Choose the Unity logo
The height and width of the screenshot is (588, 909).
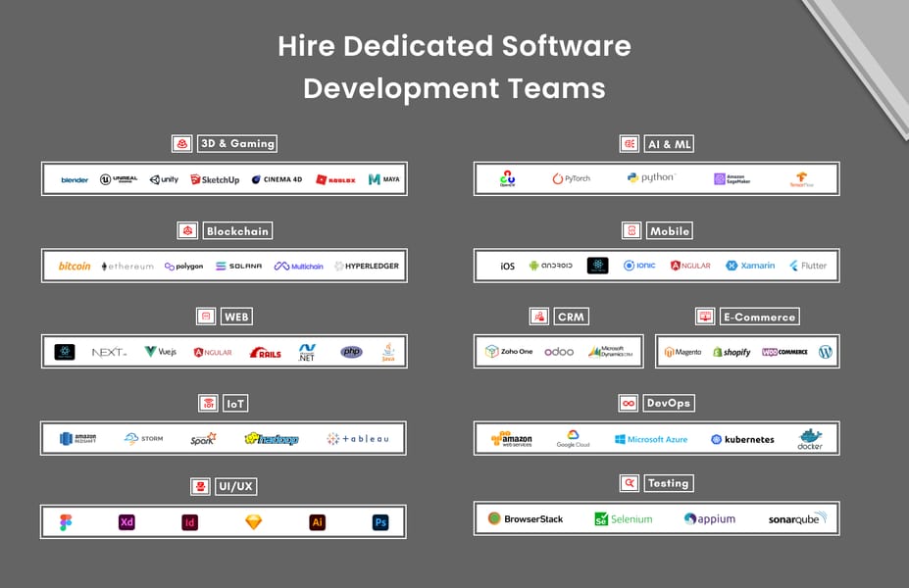point(164,179)
